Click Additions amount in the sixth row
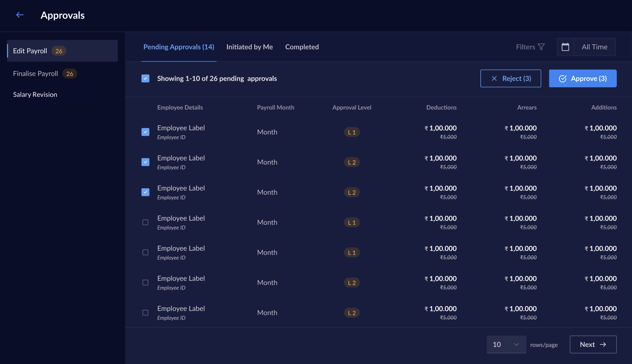 (601, 279)
